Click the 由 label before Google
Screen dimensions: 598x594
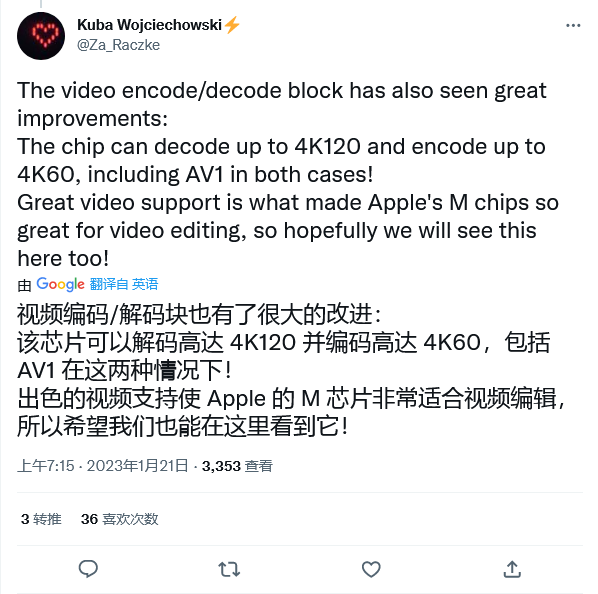click(24, 285)
